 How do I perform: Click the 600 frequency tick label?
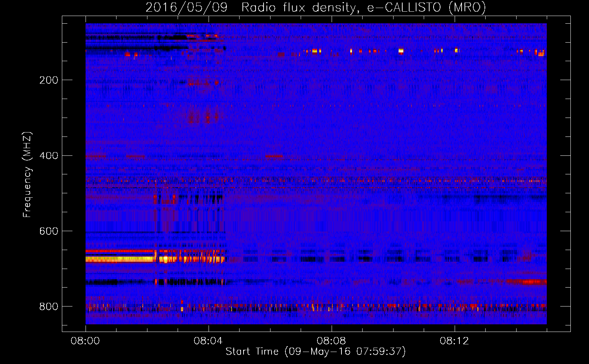pyautogui.click(x=49, y=231)
